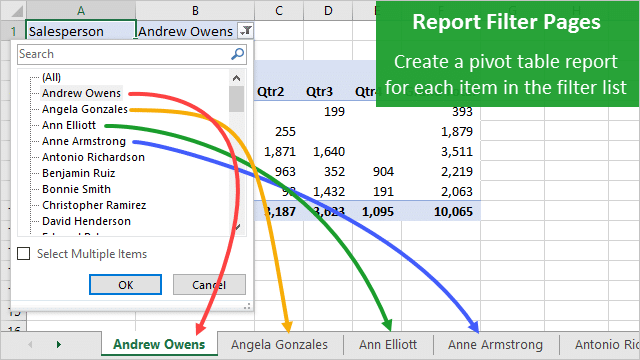640x360 pixels.
Task: Choose (All) in the filter list
Action: pos(51,77)
